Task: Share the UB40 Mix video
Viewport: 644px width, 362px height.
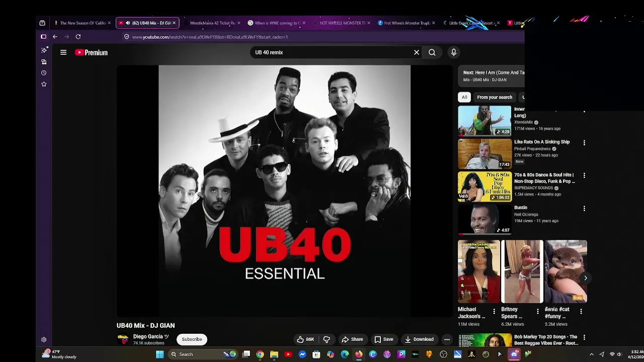Action: 352,339
